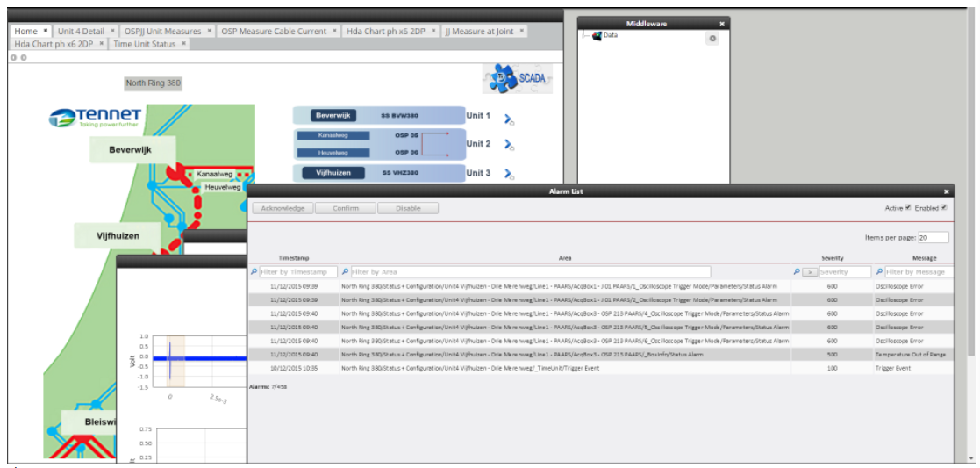
Task: Uncheck the Active alarms checkbox
Action: click(x=908, y=208)
